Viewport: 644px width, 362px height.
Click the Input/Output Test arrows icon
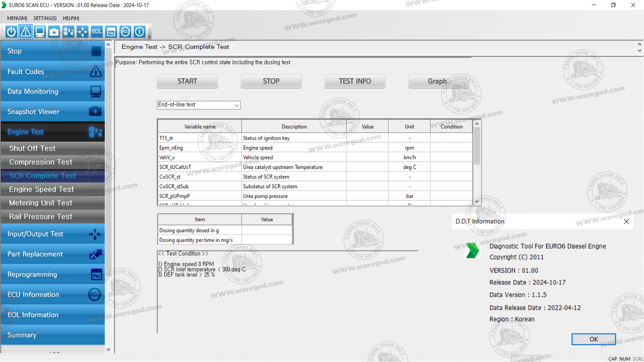[x=82, y=31]
